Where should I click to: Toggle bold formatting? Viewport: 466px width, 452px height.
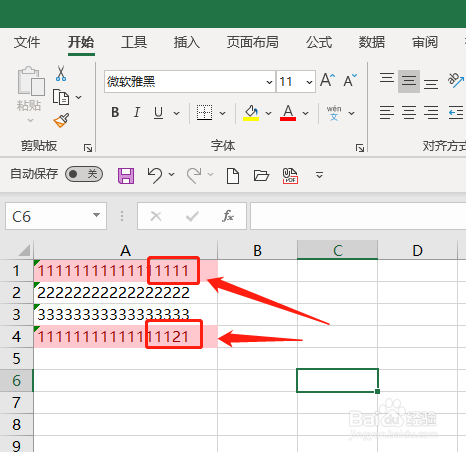click(x=115, y=113)
